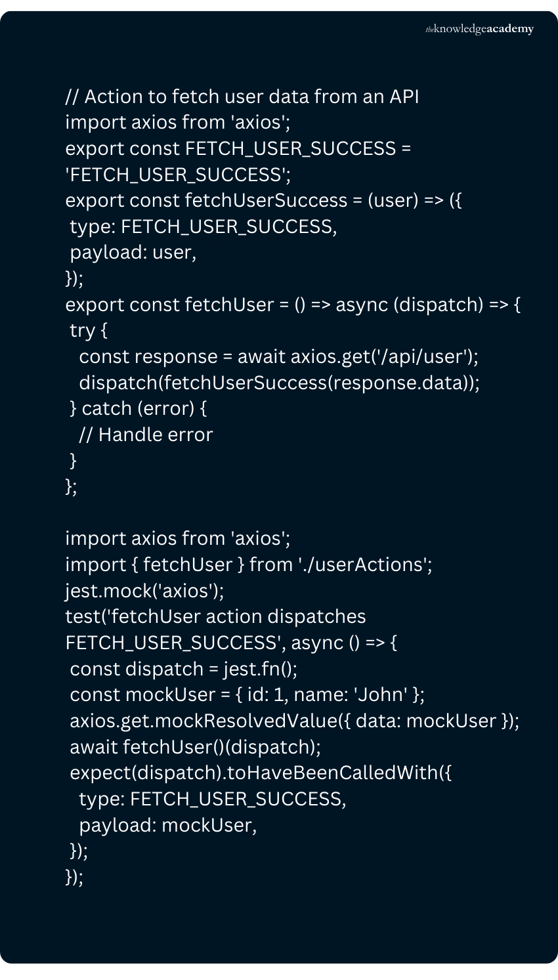The height and width of the screenshot is (980, 558).
Task: Click the Knowledge Academy logo
Action: pyautogui.click(x=480, y=29)
